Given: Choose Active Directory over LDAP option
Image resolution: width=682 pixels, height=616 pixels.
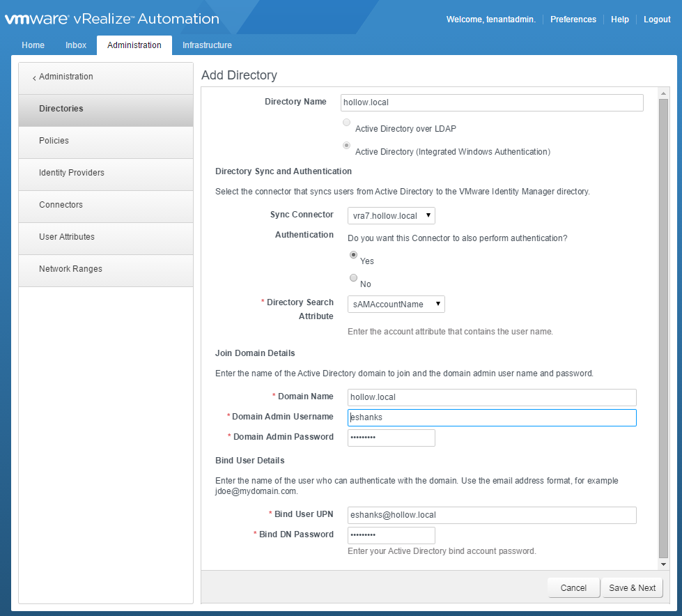Looking at the screenshot, I should [346, 123].
